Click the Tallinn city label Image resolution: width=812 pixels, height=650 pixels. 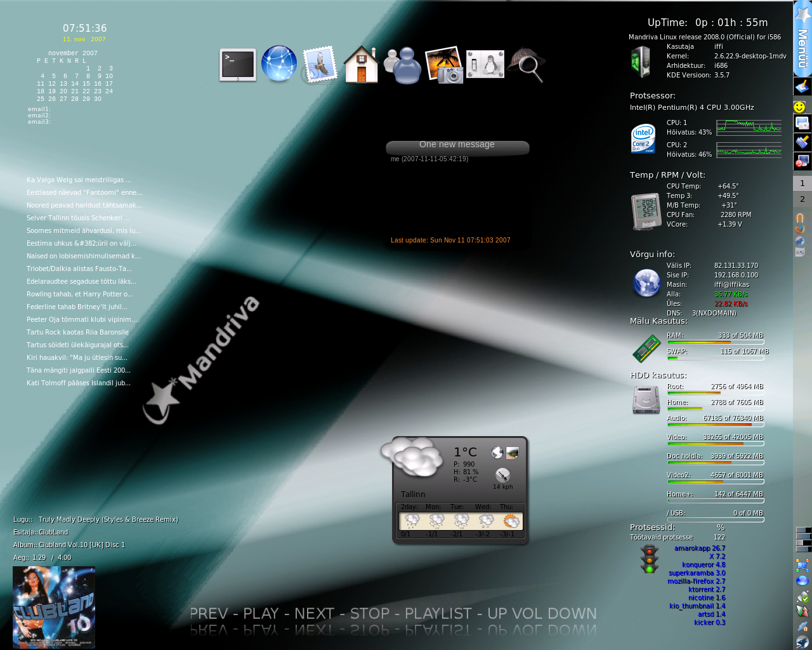[x=413, y=494]
